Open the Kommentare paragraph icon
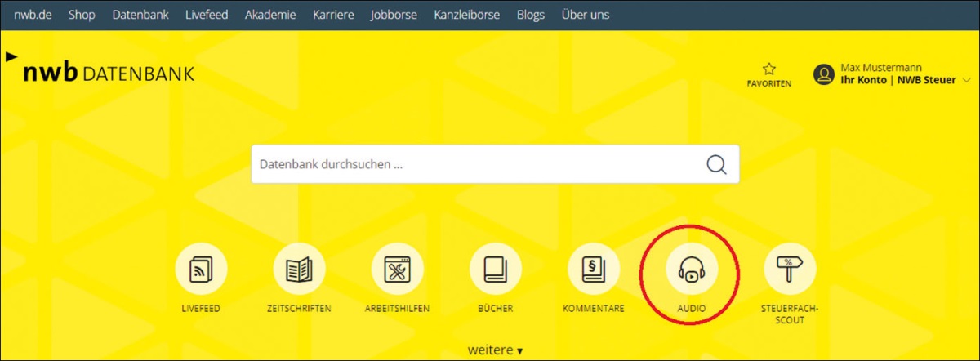Image resolution: width=980 pixels, height=361 pixels. coord(594,270)
